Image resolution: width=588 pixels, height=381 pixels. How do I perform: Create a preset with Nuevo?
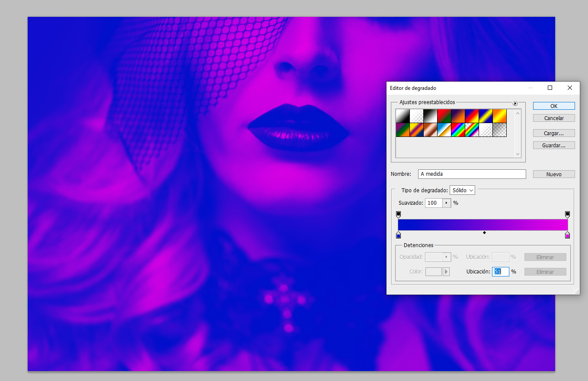pyautogui.click(x=553, y=174)
